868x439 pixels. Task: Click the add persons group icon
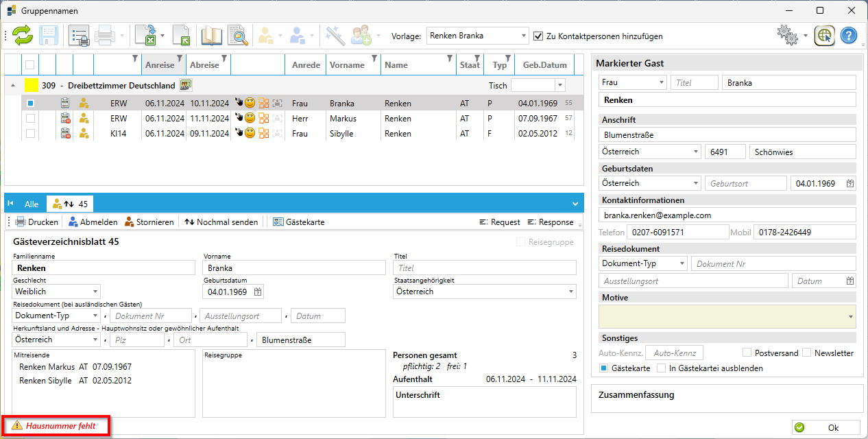coord(361,36)
